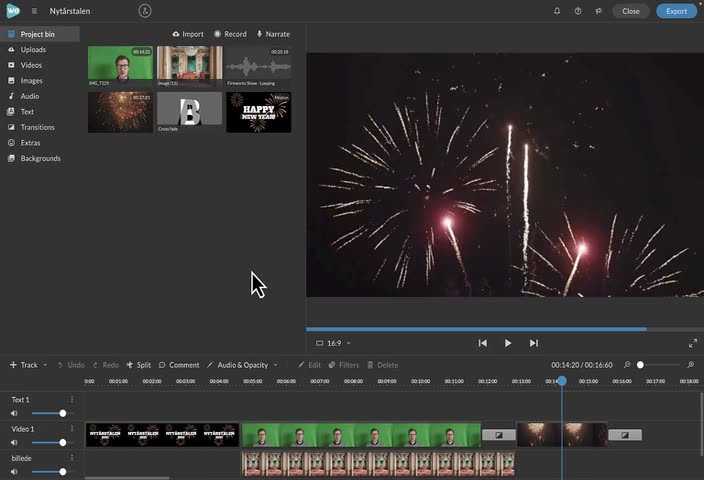Mute the billede track
This screenshot has width=704, height=480.
[x=15, y=471]
